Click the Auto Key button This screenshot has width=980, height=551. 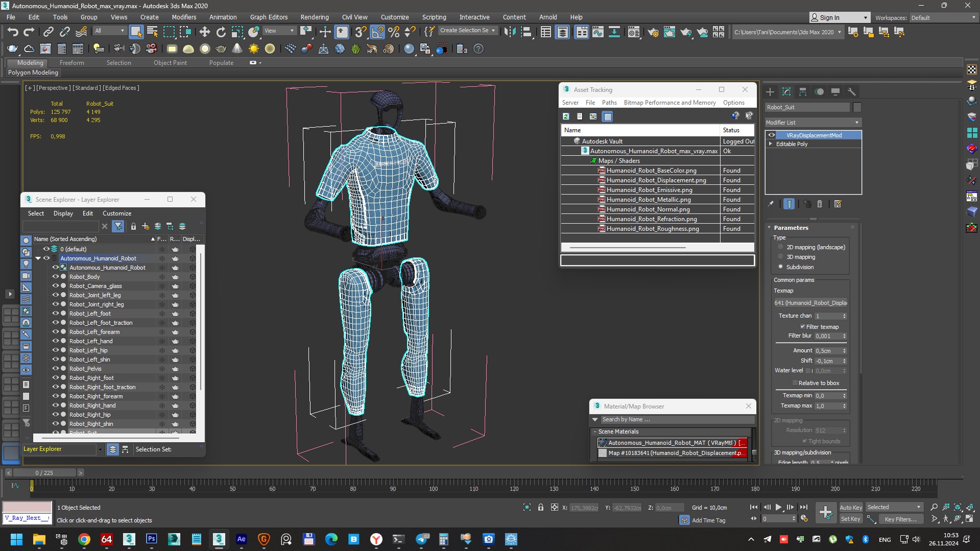tap(851, 507)
